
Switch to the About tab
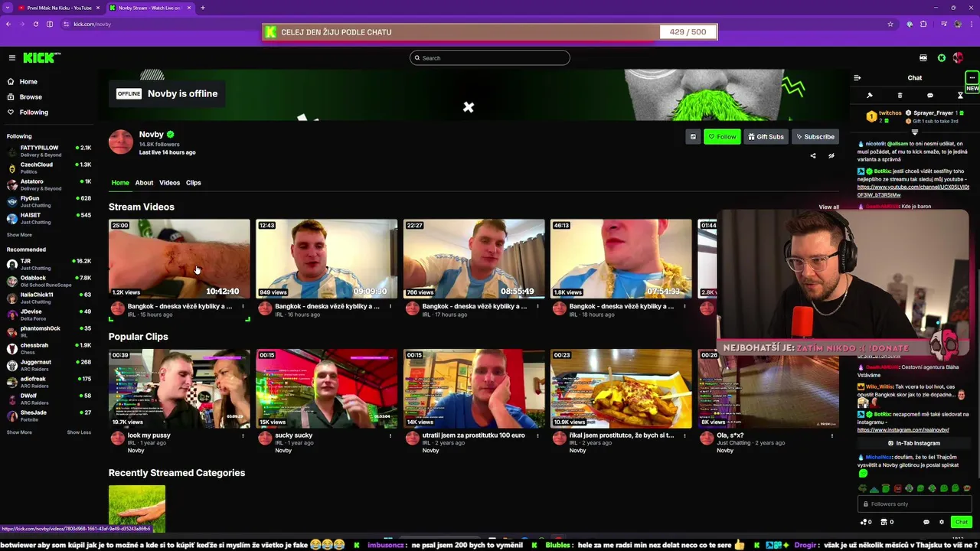click(144, 183)
